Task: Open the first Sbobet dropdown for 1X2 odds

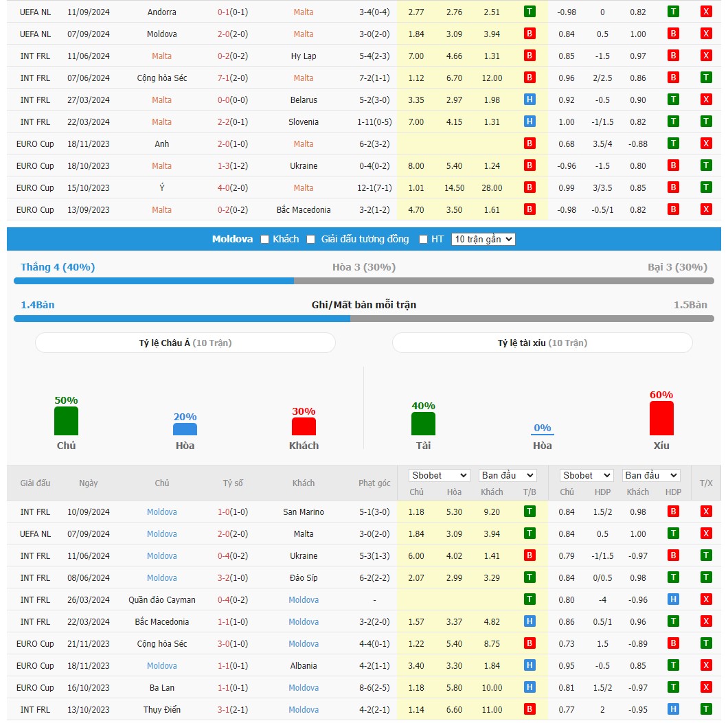Action: [440, 475]
